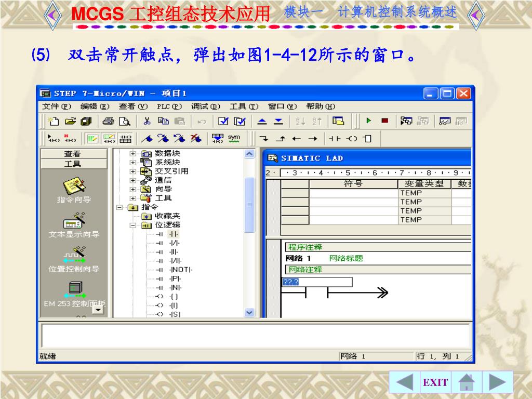Click the home slide button

point(467,382)
